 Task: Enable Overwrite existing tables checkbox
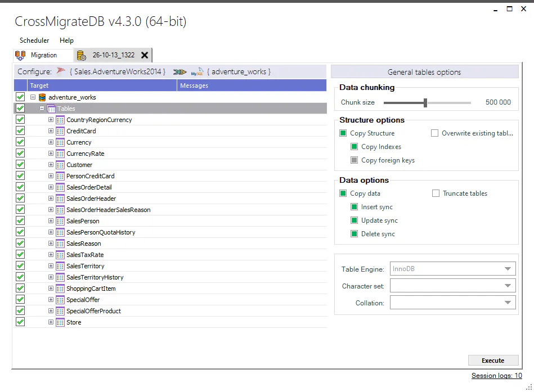click(x=434, y=133)
